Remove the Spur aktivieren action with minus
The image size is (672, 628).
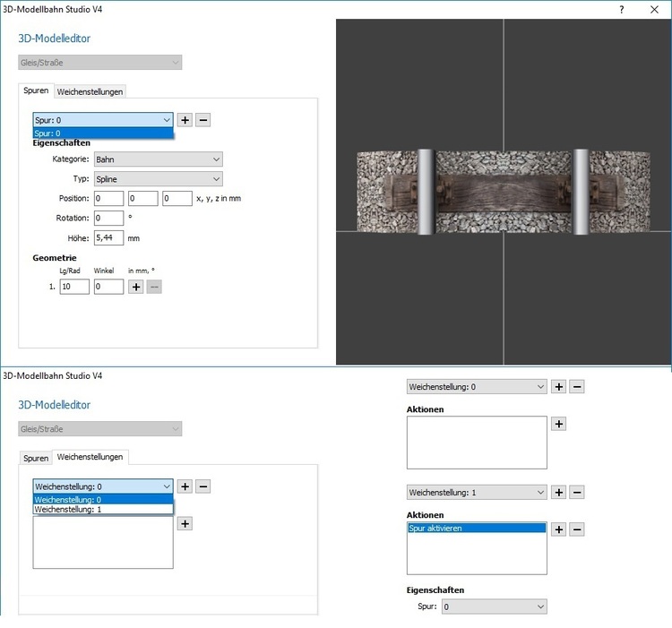tap(577, 529)
